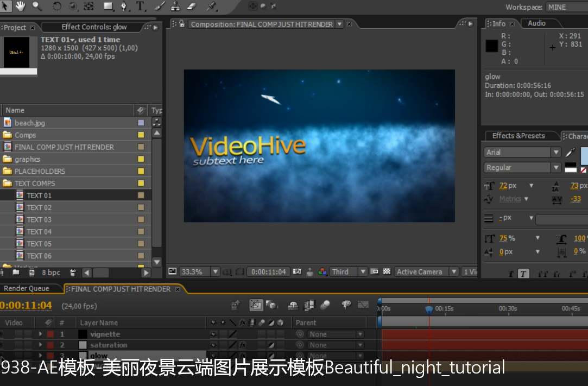Select the Clone Stamp tool

(x=175, y=6)
